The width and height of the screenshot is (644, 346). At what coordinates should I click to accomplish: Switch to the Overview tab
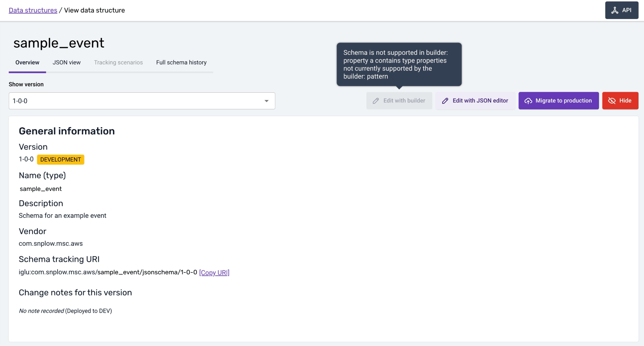tap(27, 62)
